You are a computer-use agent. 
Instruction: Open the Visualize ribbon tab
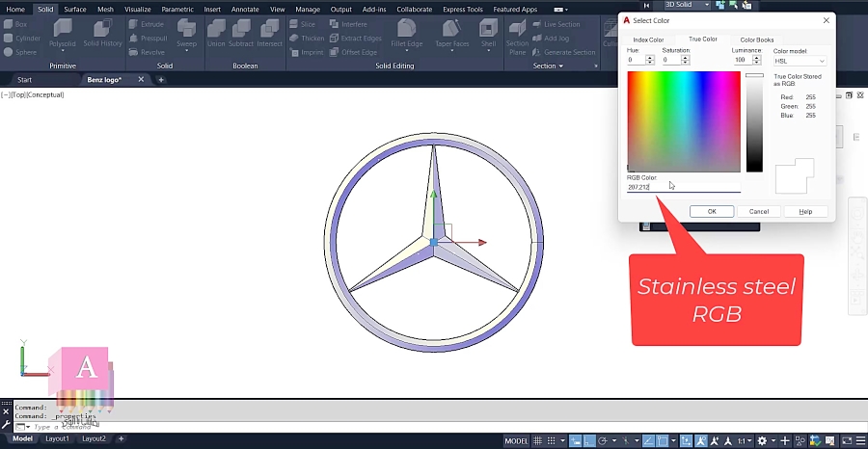pos(137,10)
